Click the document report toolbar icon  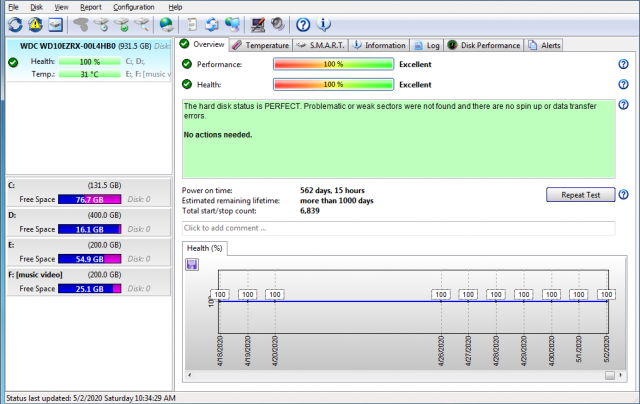192,24
